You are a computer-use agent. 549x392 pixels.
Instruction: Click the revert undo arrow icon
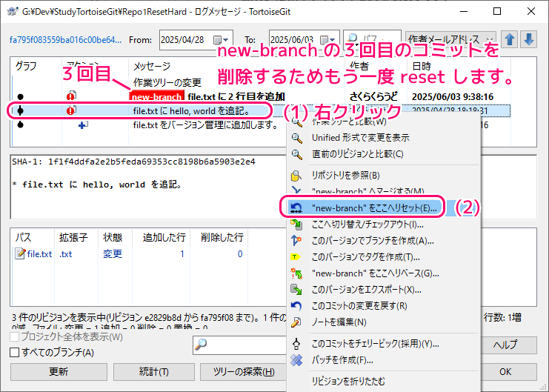pyautogui.click(x=296, y=306)
